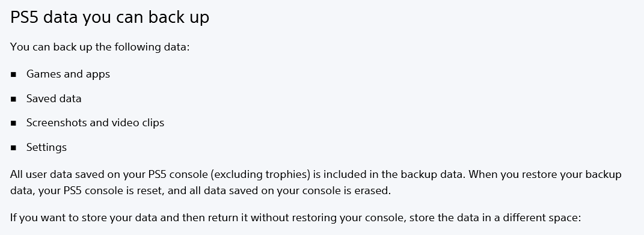Click the word "PS5" in the heading

[25, 17]
